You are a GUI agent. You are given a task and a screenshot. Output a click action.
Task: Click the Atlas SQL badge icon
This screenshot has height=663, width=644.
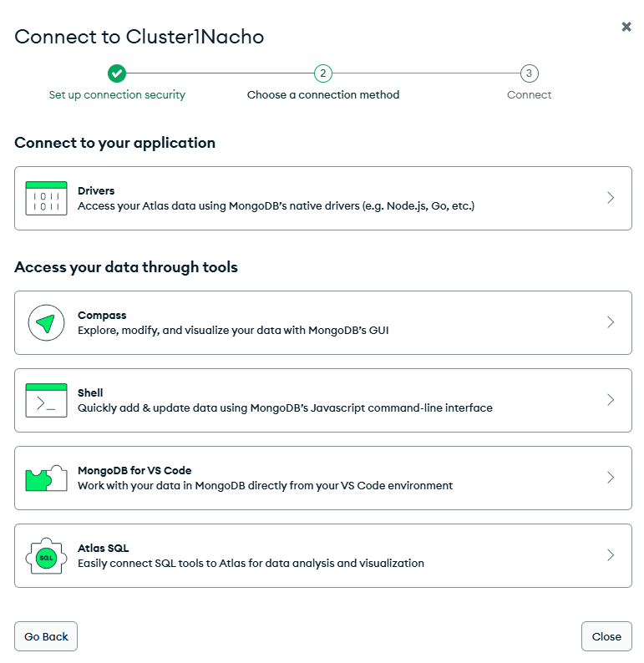[x=46, y=555]
